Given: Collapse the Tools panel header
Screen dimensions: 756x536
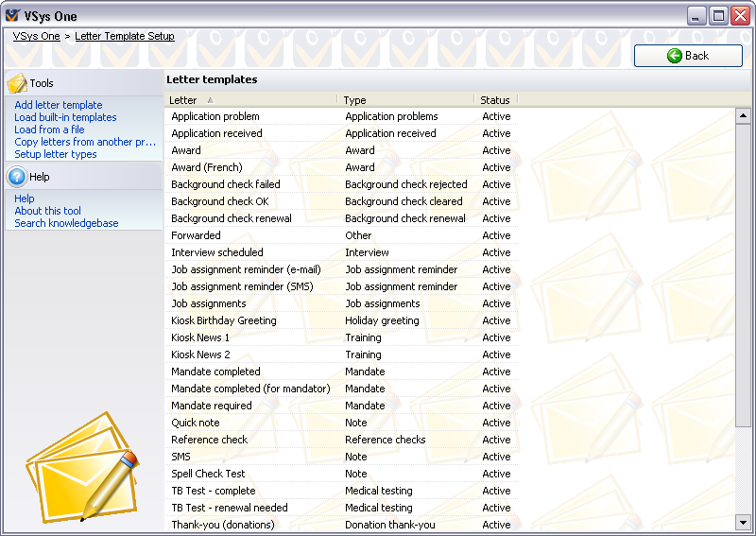Looking at the screenshot, I should 84,83.
